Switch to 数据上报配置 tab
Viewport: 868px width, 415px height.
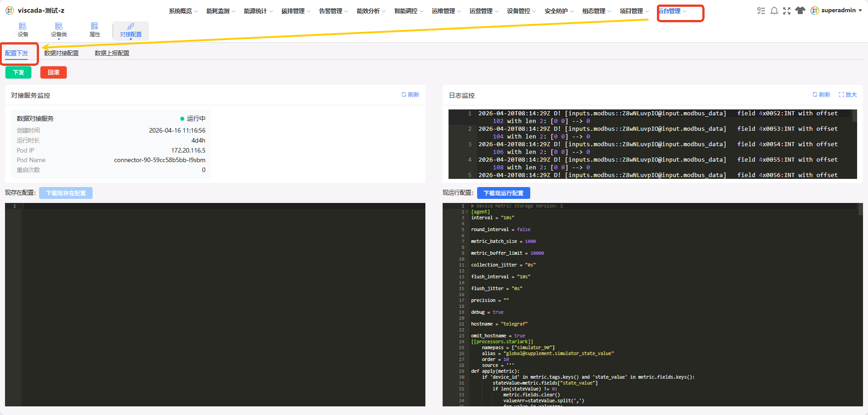point(112,54)
